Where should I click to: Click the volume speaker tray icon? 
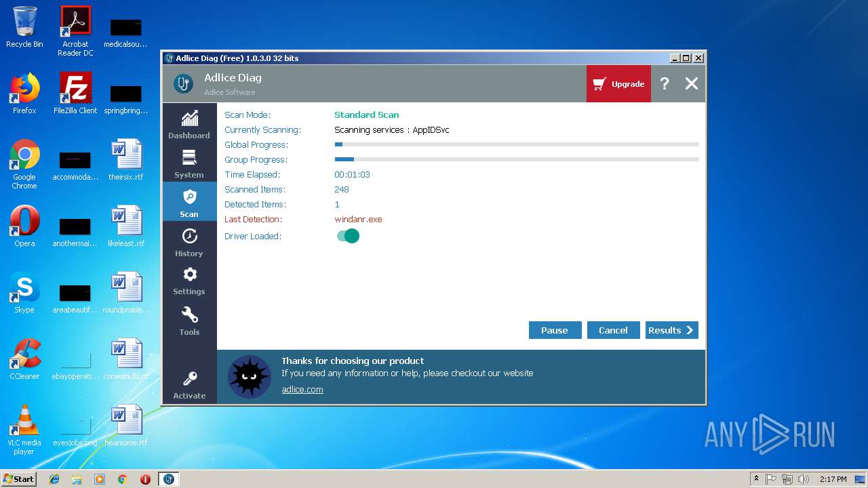pos(804,479)
